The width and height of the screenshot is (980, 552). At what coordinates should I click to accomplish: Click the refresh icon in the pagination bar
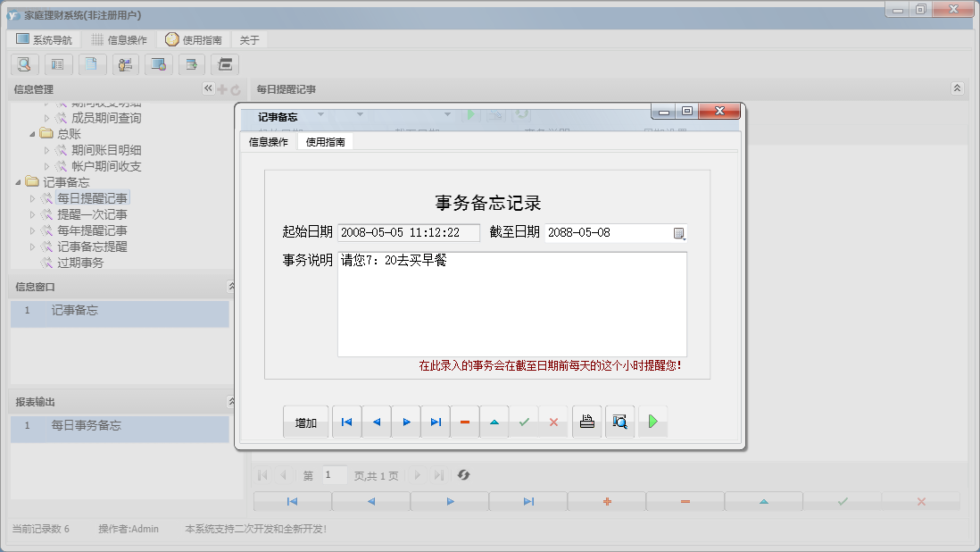point(463,474)
